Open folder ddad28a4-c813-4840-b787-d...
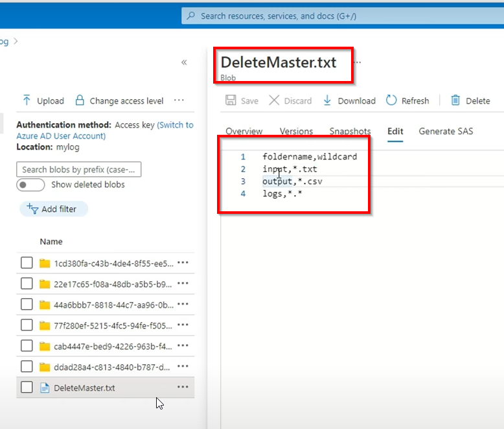 [112, 367]
